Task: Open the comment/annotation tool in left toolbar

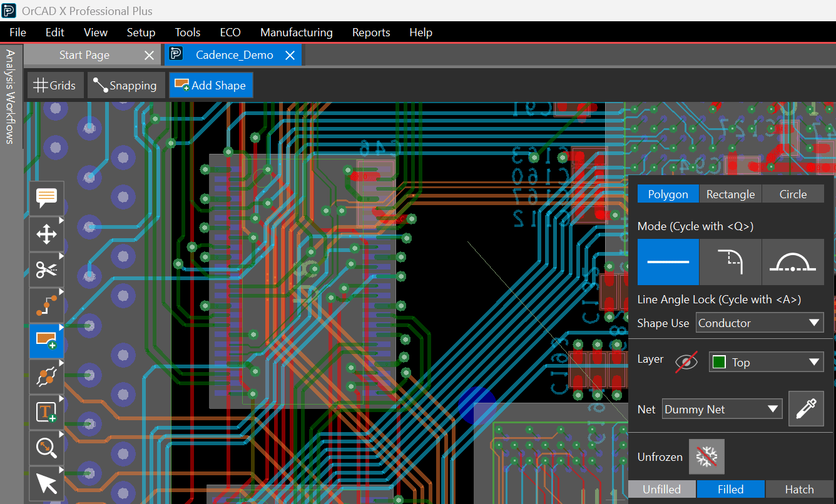Action: [x=47, y=198]
